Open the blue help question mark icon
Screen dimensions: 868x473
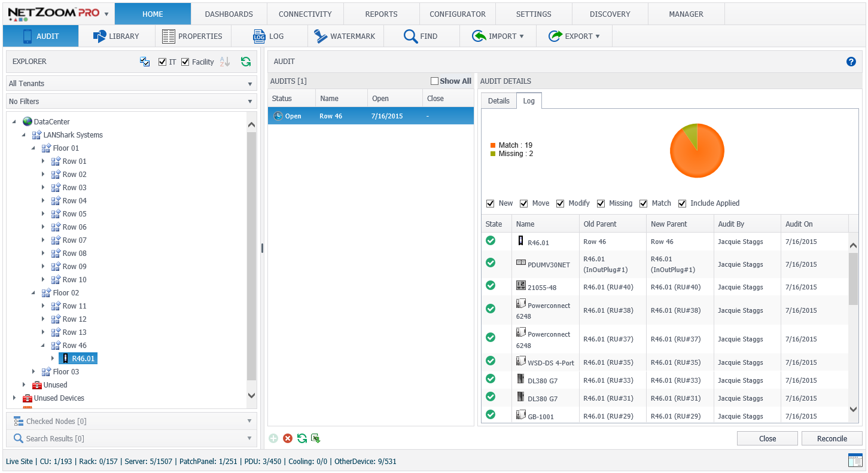[851, 62]
